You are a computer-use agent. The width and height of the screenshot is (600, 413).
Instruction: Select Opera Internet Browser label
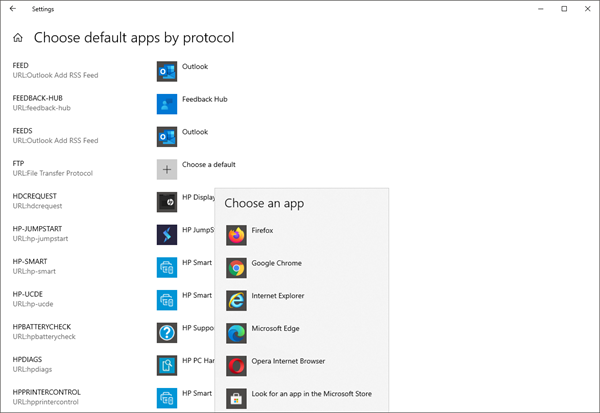pos(288,361)
